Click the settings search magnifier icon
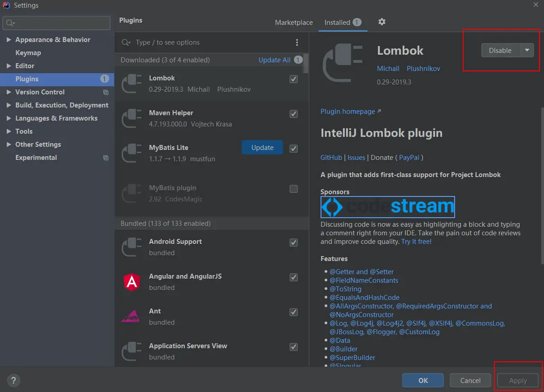544x392 pixels. (11, 23)
